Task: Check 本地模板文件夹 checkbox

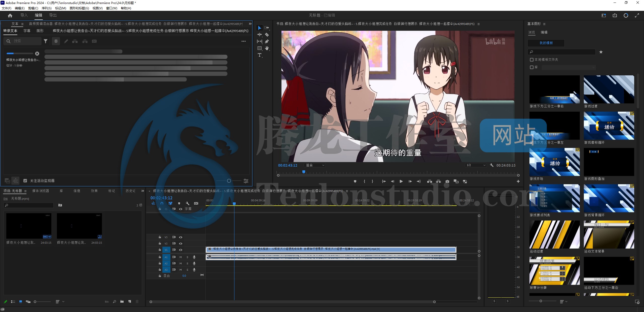Action: pyautogui.click(x=532, y=60)
